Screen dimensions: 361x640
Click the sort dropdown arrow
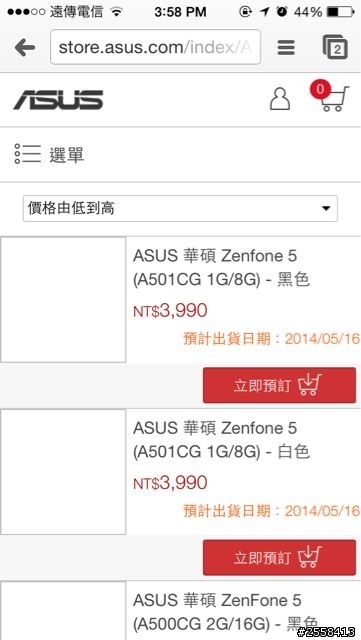[325, 209]
